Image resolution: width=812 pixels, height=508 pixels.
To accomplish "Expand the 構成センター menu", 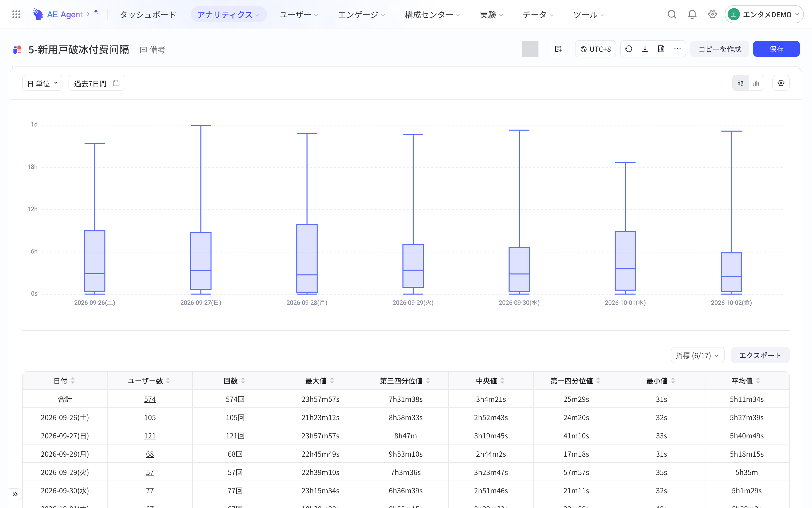I will click(432, 14).
